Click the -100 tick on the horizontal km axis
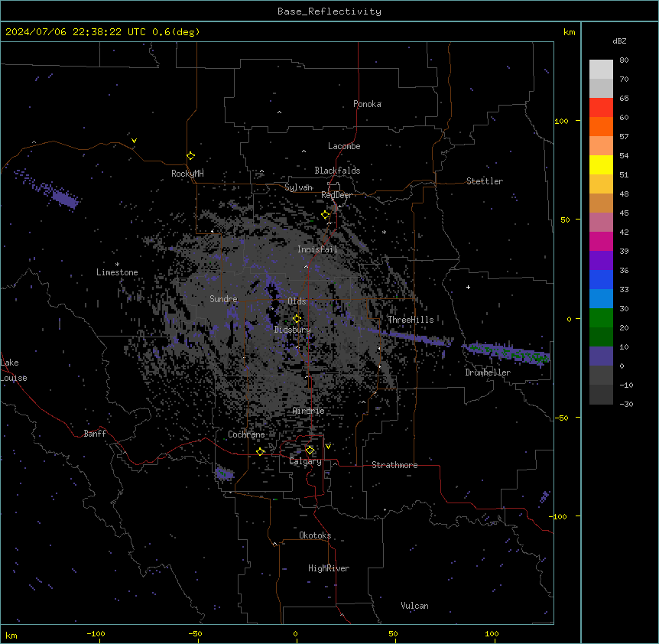659x644 pixels. tap(96, 633)
